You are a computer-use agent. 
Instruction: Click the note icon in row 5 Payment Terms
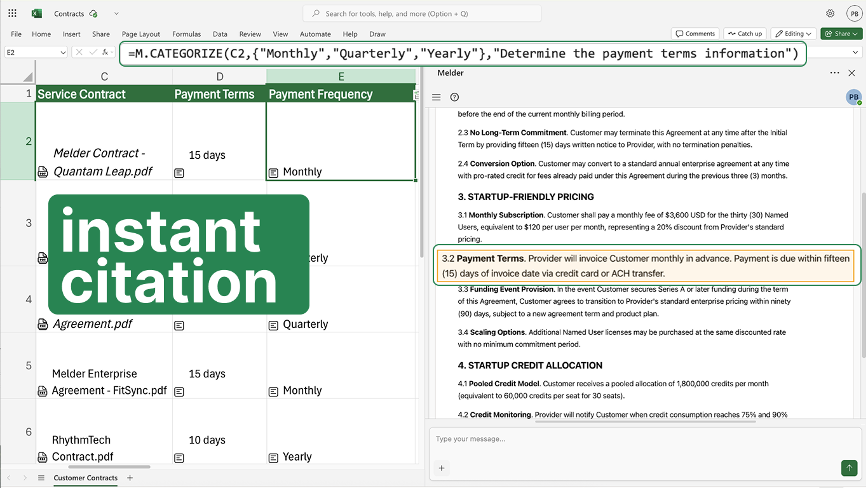pyautogui.click(x=179, y=391)
